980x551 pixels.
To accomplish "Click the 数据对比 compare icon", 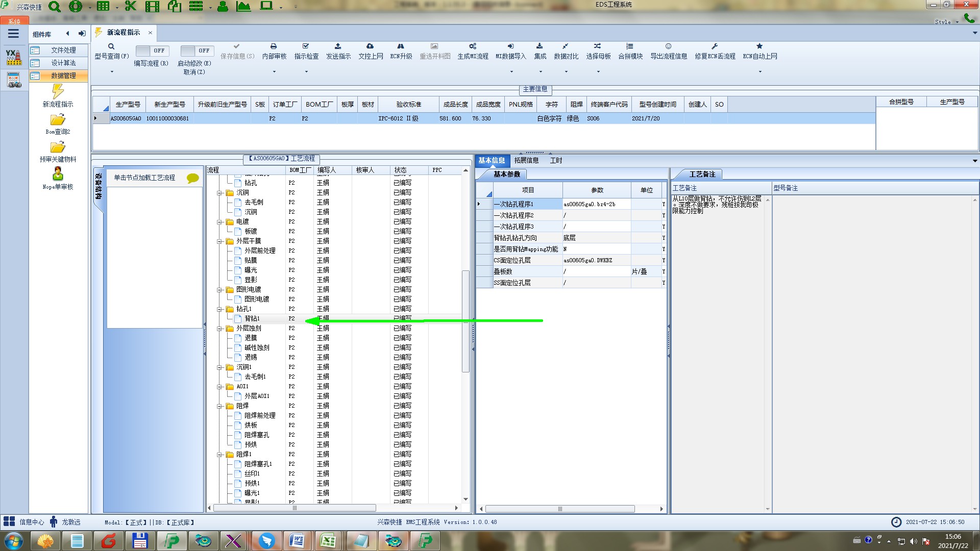I will click(566, 46).
